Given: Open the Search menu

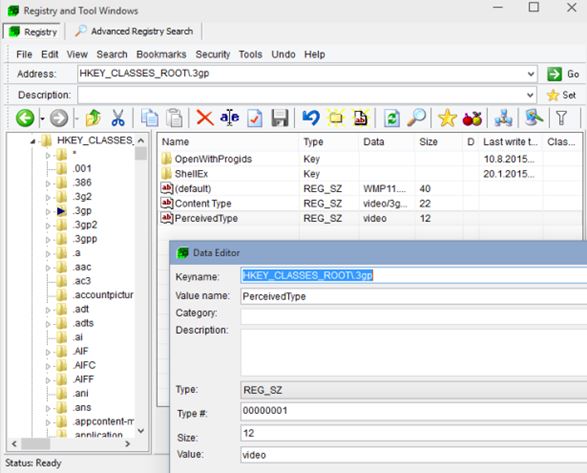Looking at the screenshot, I should coord(112,55).
